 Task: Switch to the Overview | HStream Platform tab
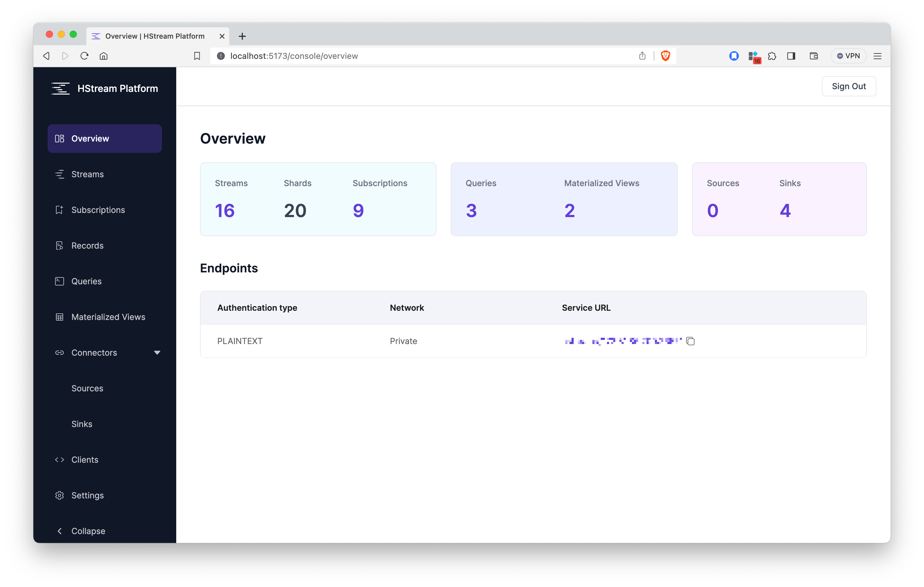click(154, 36)
